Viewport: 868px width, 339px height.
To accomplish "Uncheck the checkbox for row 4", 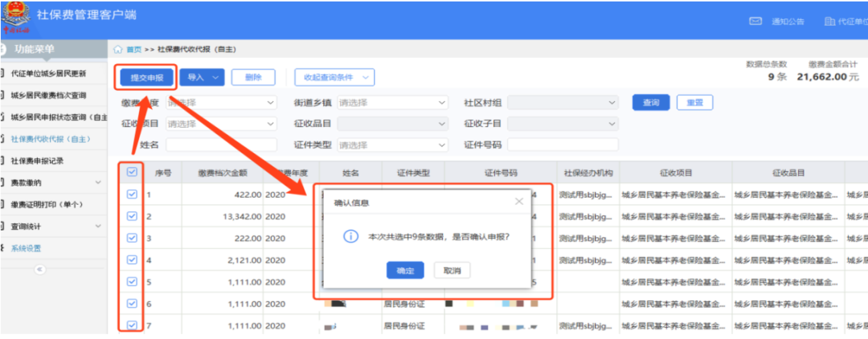I will coord(132,259).
